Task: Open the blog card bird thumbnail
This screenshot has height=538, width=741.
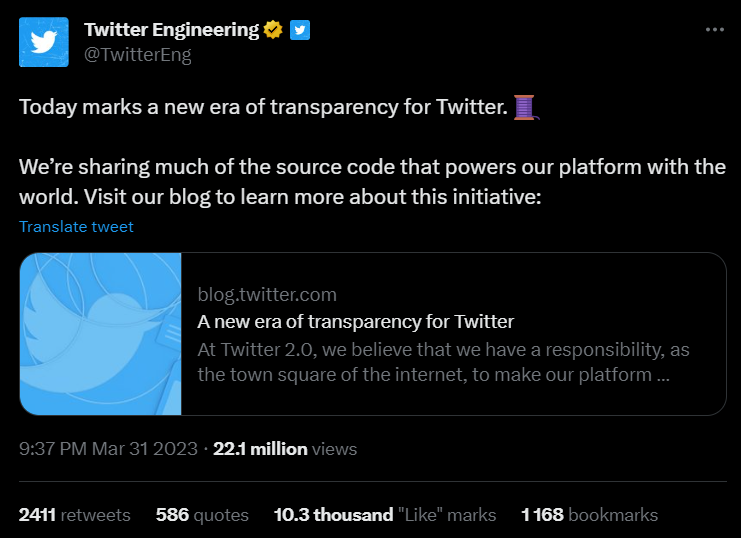Action: pos(101,334)
